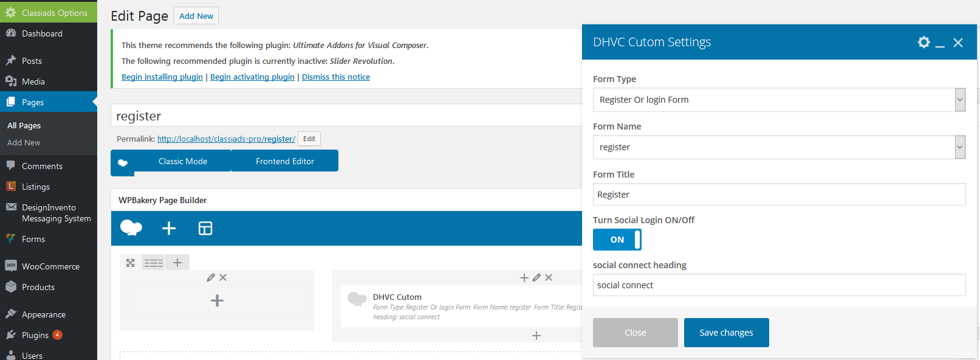The width and height of the screenshot is (980, 360).
Task: Click the pencil icon above the DHVC Cutom element
Action: [x=536, y=277]
